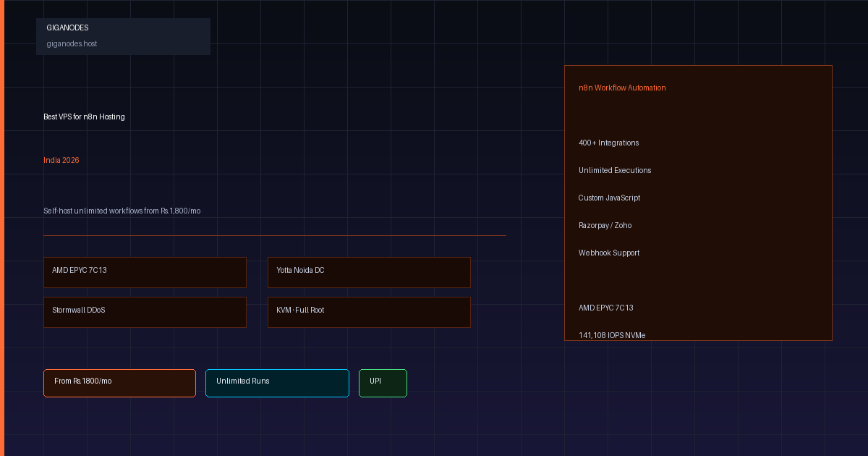Click the 141,108 IOPS NVMe text
The height and width of the screenshot is (456, 868).
click(x=612, y=334)
